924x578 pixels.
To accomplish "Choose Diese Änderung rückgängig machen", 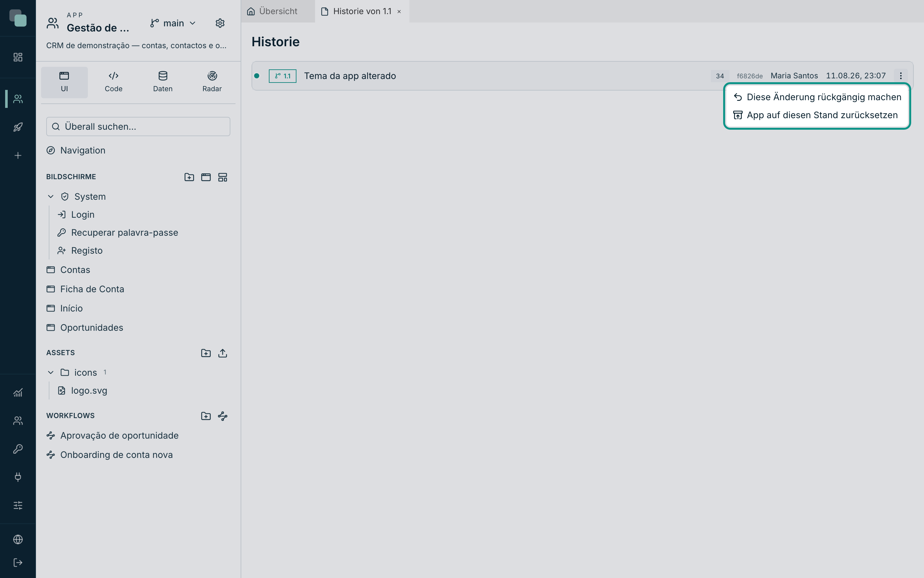I will click(x=817, y=97).
